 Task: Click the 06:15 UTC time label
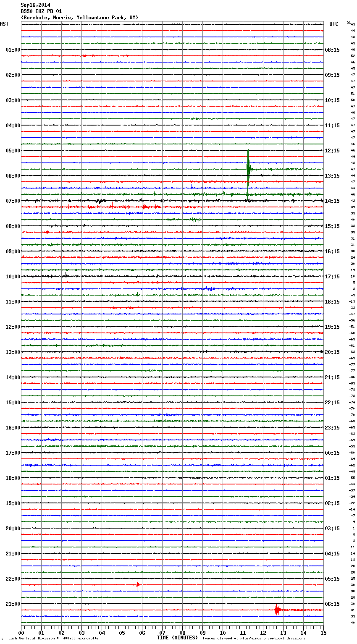(332, 604)
